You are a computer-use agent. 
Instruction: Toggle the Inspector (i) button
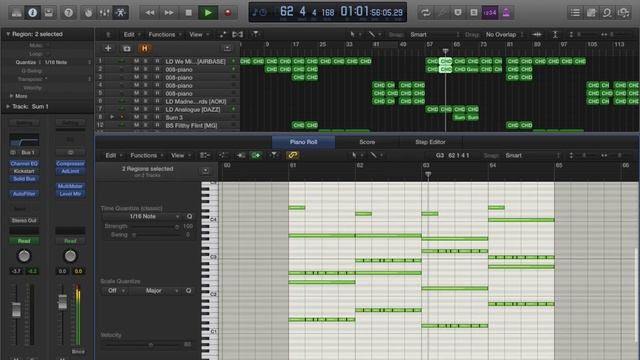(33, 13)
